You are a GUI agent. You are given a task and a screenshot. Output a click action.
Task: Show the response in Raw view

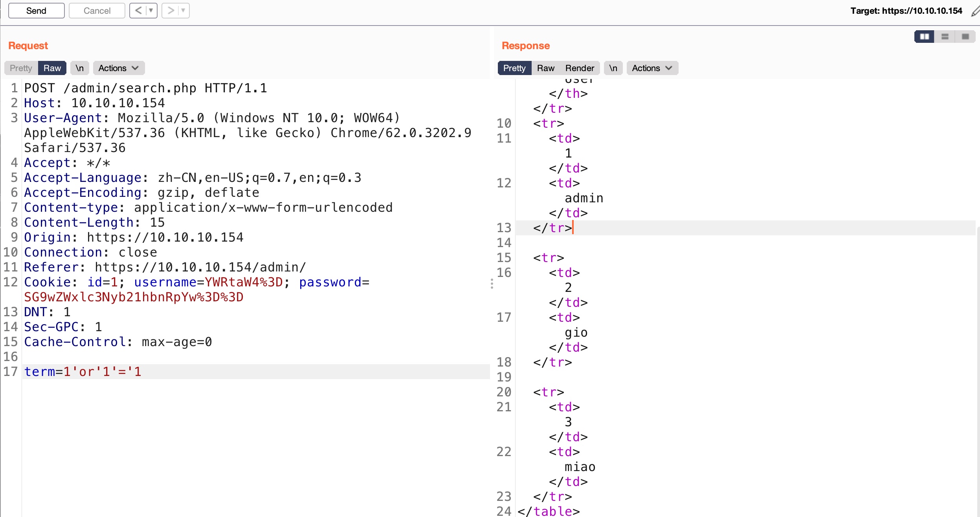(545, 68)
